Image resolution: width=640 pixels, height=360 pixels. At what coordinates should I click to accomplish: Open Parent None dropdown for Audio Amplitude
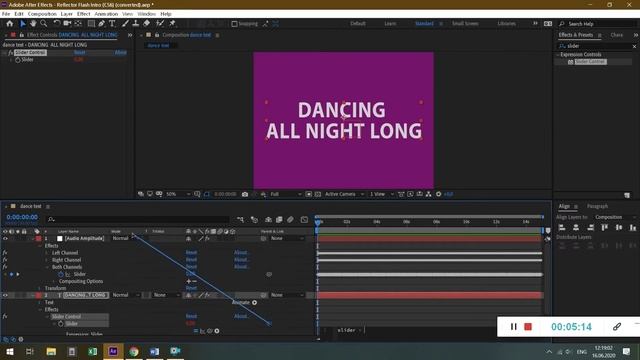point(287,238)
